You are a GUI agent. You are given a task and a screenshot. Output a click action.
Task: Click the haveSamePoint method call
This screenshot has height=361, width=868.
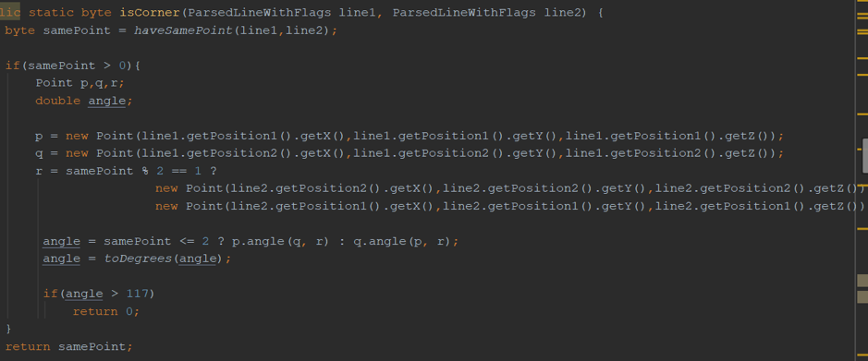click(x=183, y=30)
